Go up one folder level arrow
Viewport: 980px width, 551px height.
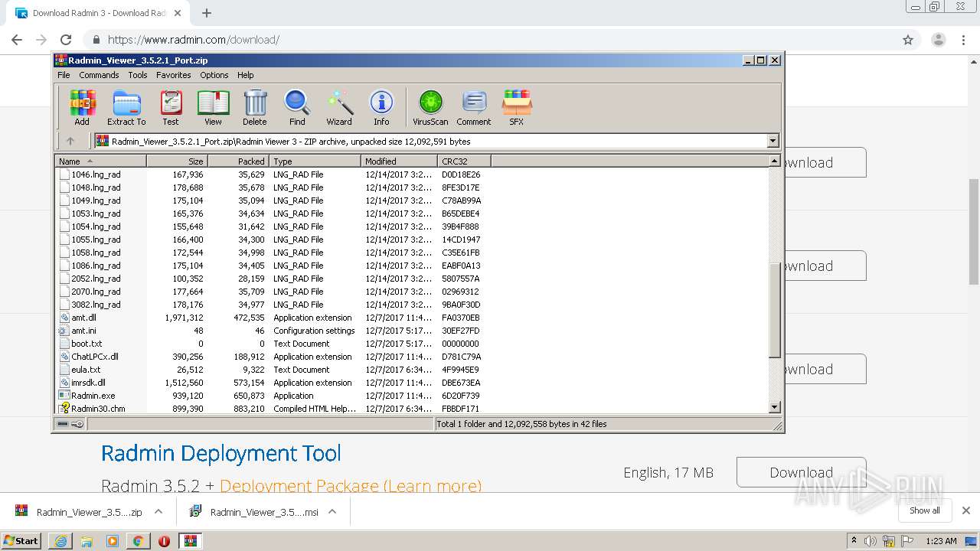click(70, 141)
